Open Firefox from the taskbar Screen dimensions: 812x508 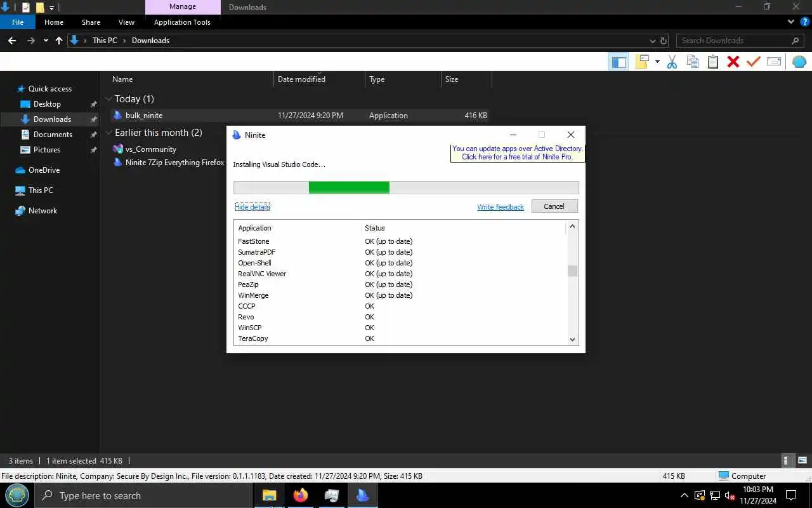(301, 495)
